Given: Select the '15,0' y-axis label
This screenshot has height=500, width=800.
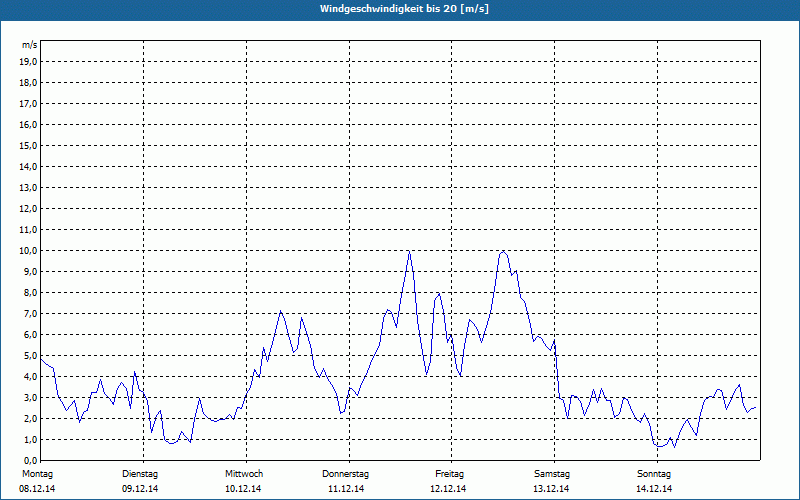Looking at the screenshot, I should 28,145.
